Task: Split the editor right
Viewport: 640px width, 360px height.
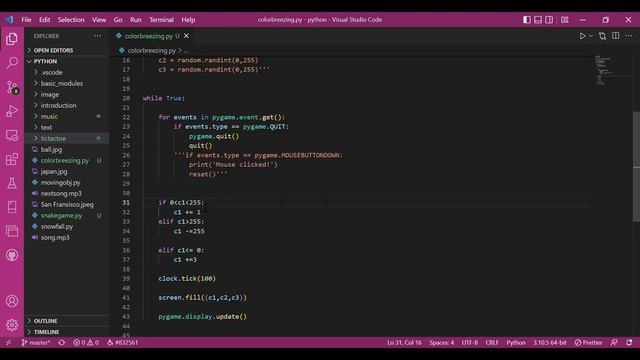Action: [x=616, y=36]
